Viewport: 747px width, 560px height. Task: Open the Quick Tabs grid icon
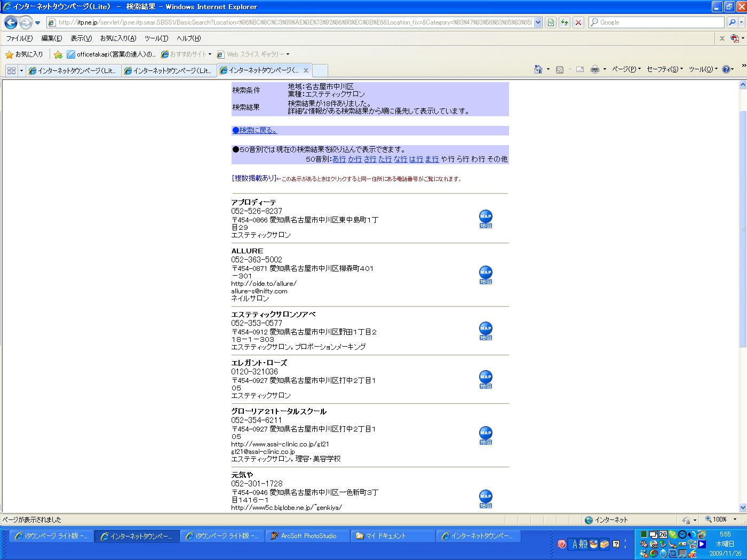pyautogui.click(x=11, y=70)
